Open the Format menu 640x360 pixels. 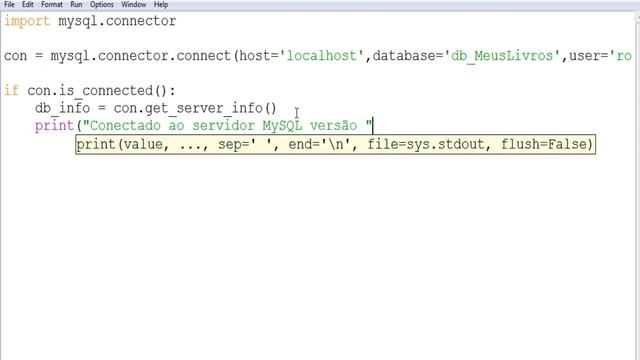pos(52,4)
